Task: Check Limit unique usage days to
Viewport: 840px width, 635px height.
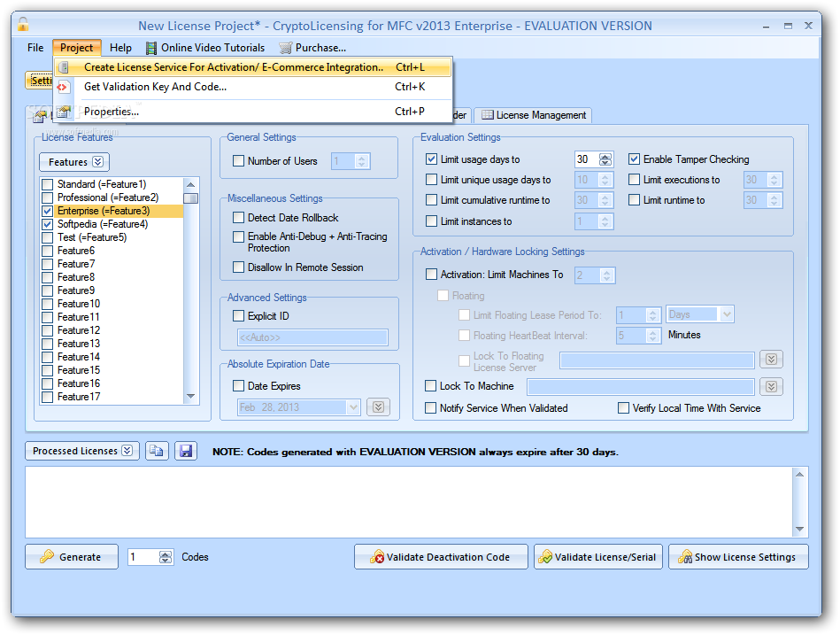Action: 431,180
